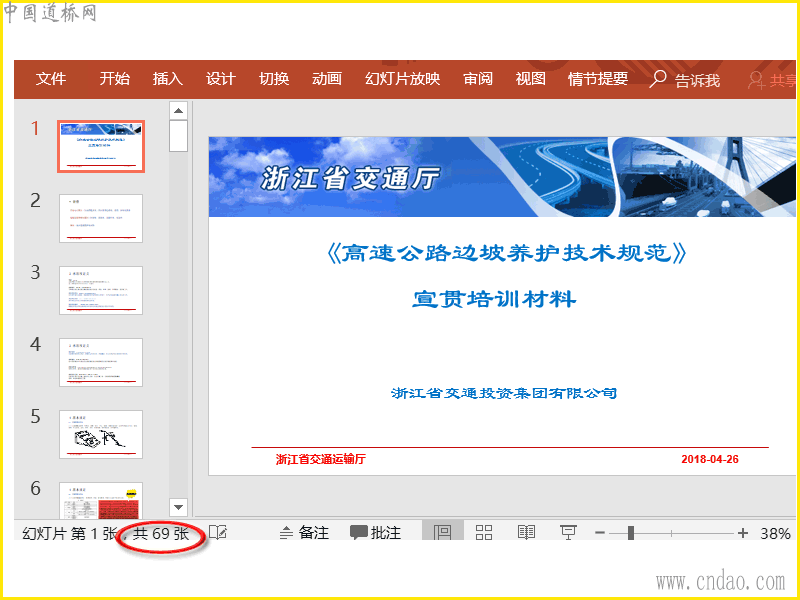Click the 共 69 张 slide count
800x600 pixels.
pos(161,534)
